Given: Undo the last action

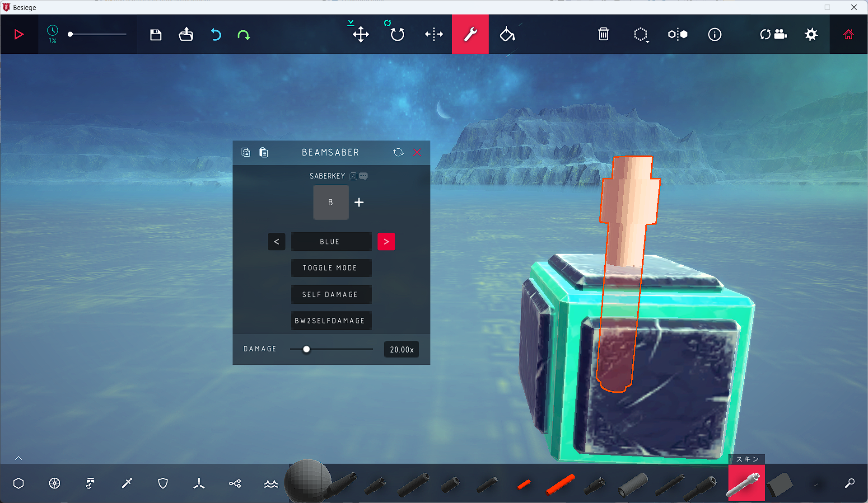Looking at the screenshot, I should click(216, 34).
